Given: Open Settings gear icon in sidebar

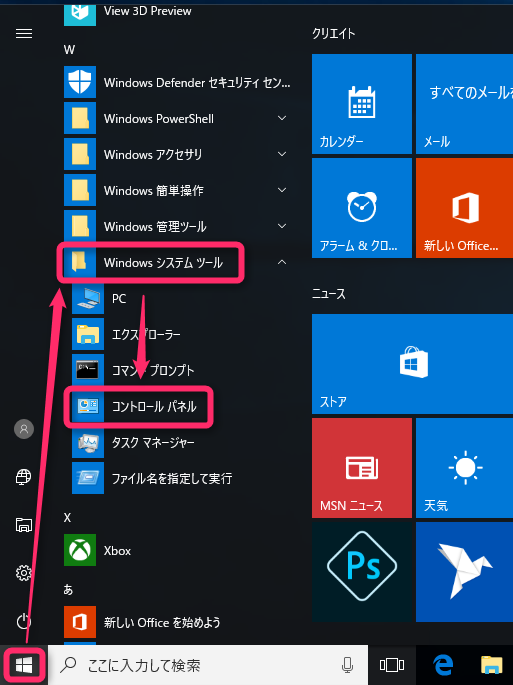Looking at the screenshot, I should click(x=24, y=572).
